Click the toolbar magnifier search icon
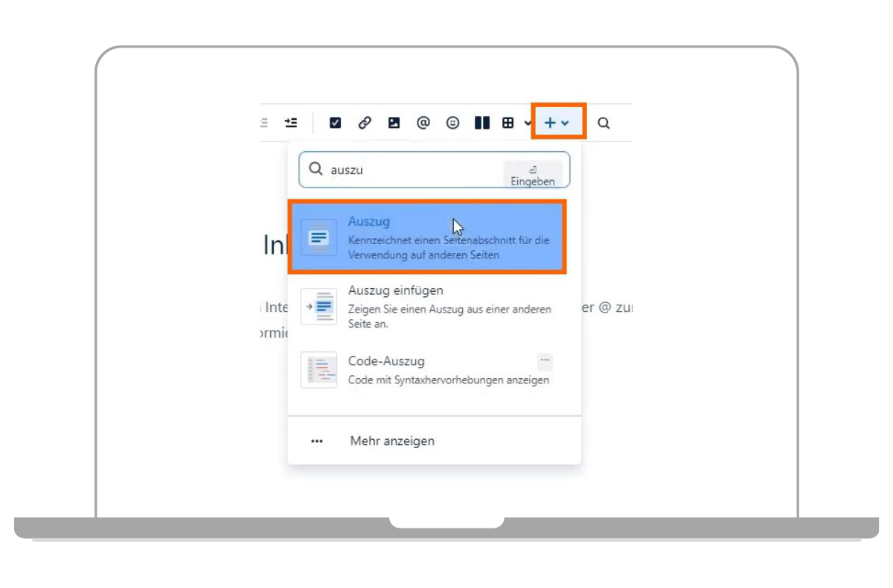Viewport: 893px width, 588px height. click(604, 123)
